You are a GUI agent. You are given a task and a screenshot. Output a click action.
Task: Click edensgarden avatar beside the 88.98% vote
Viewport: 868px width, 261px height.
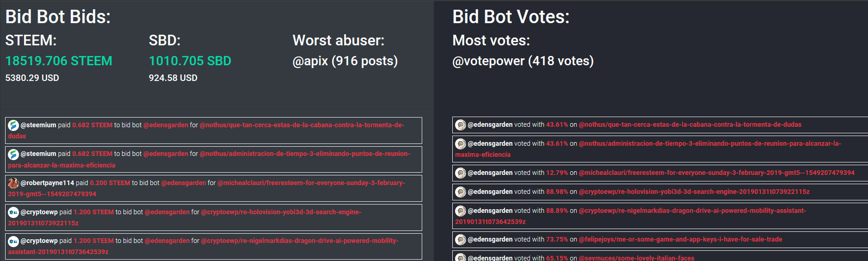pos(461,192)
